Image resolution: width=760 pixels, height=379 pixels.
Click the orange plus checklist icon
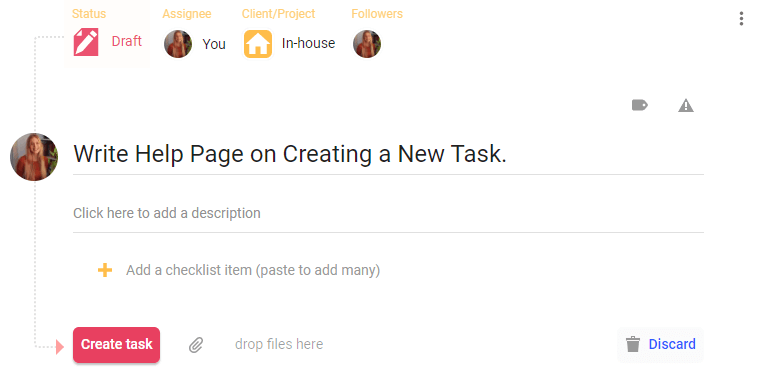click(105, 270)
